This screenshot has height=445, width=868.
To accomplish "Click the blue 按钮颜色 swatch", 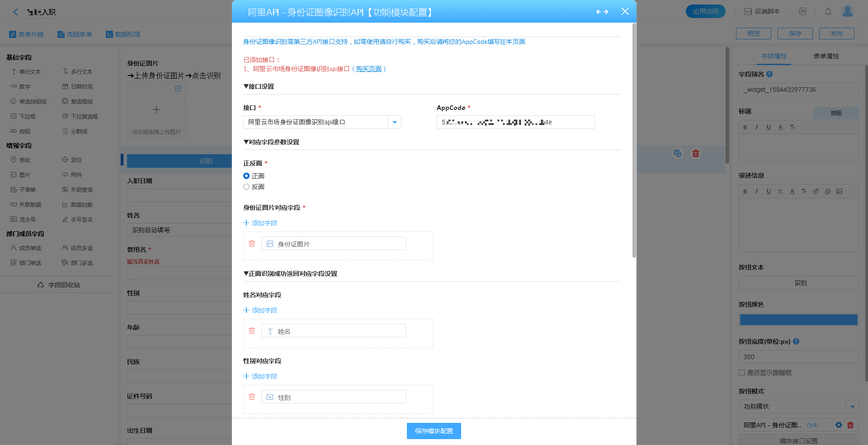I will click(798, 320).
